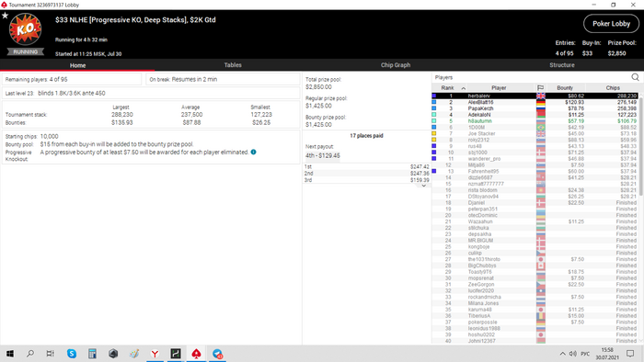Viewport: 644px width, 362px height.
Task: Open Windows Start menu
Action: pyautogui.click(x=10, y=354)
